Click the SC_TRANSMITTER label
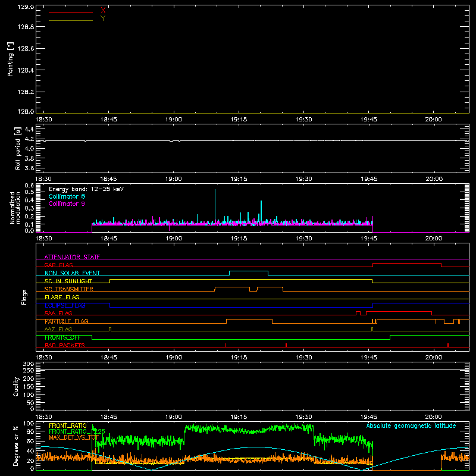The image size is (476, 476). (68, 289)
